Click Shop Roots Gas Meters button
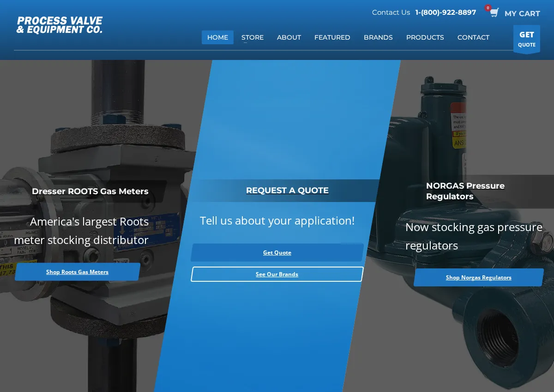This screenshot has height=392, width=554. tap(78, 272)
